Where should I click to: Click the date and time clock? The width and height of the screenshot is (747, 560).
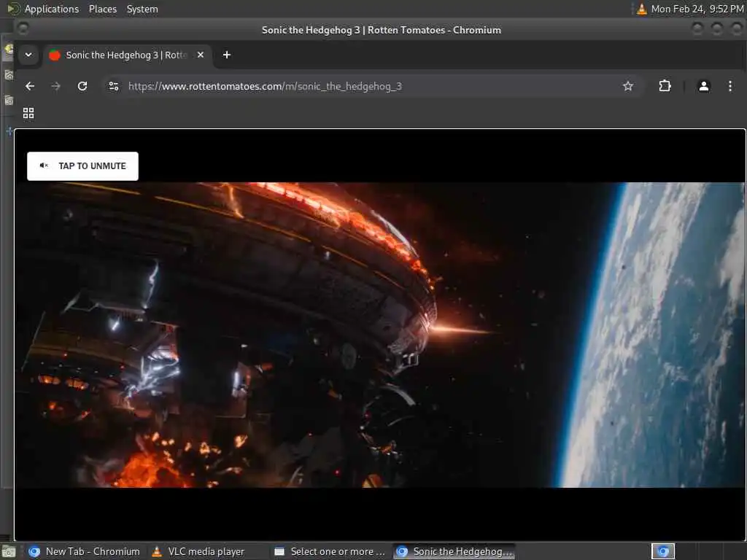[x=697, y=9]
